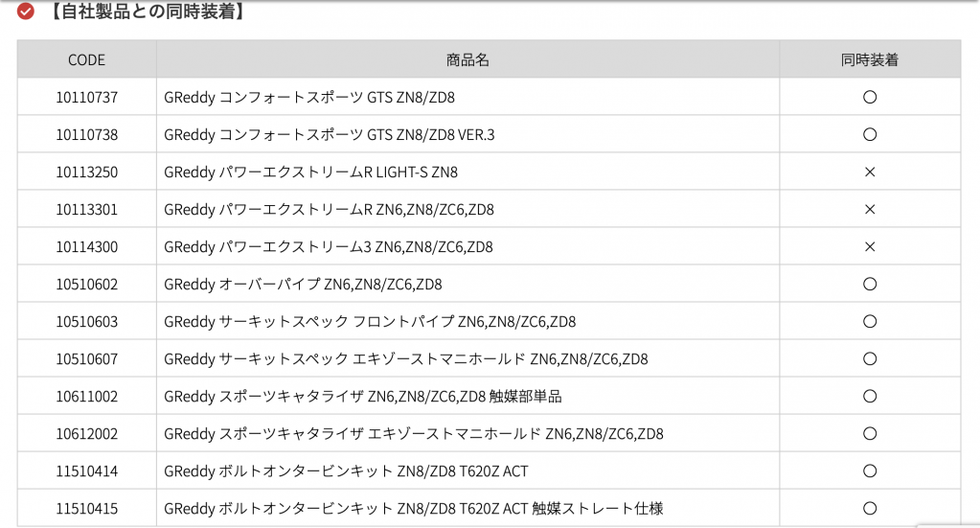Click the circle mark in row 11510415

coord(870,509)
